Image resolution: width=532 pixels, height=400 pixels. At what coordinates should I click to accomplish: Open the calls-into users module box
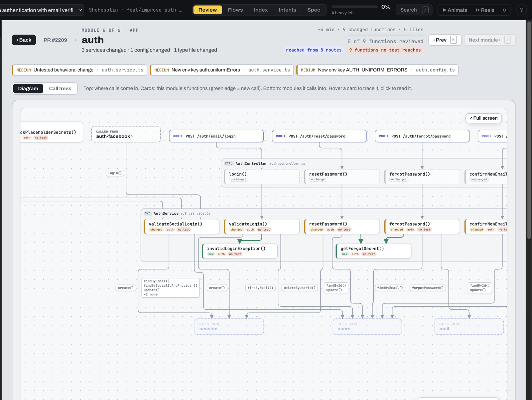click(x=367, y=327)
